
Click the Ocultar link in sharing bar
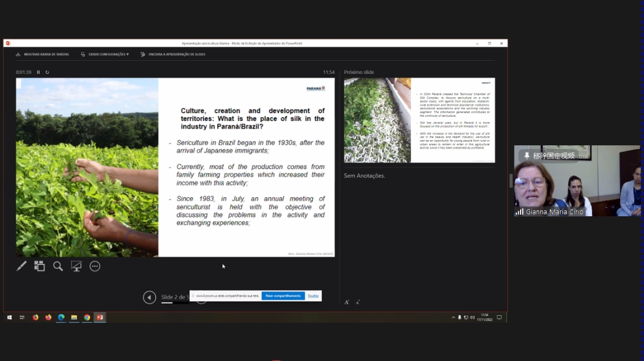(313, 295)
